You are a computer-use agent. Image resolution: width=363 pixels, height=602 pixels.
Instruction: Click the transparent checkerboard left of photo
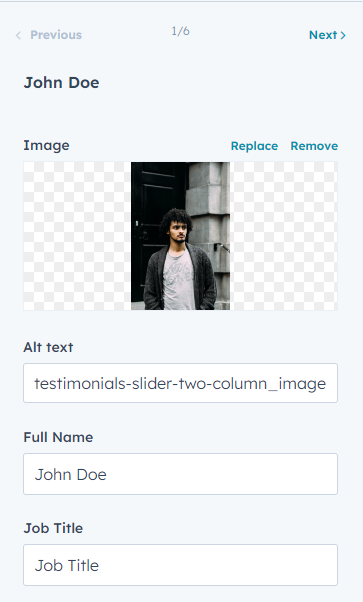tap(77, 236)
